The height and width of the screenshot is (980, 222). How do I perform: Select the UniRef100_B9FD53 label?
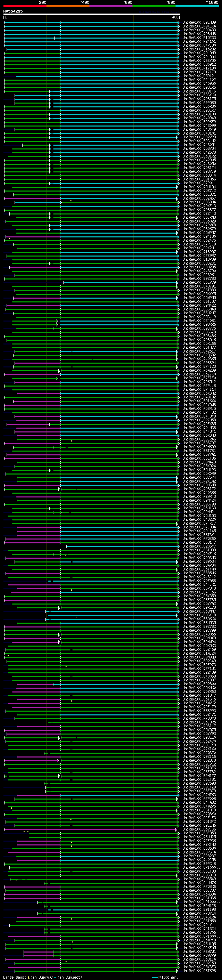[x=199, y=833]
